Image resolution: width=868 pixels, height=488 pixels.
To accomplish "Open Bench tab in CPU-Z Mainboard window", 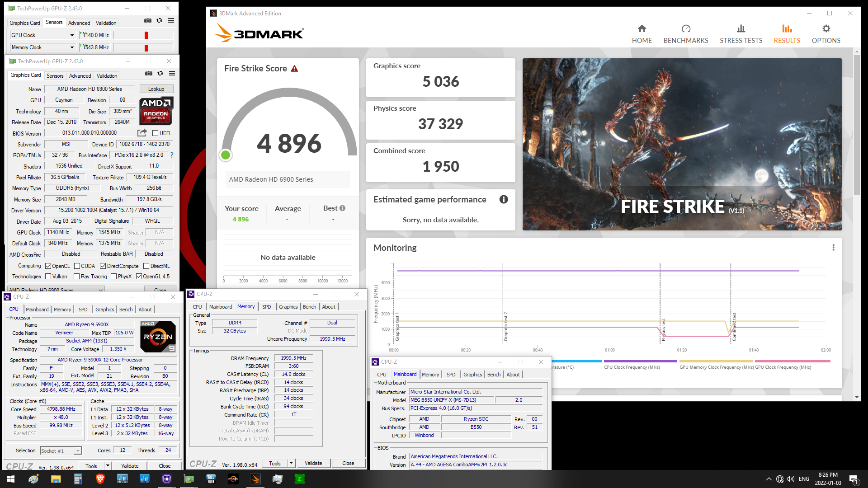I will pyautogui.click(x=494, y=375).
